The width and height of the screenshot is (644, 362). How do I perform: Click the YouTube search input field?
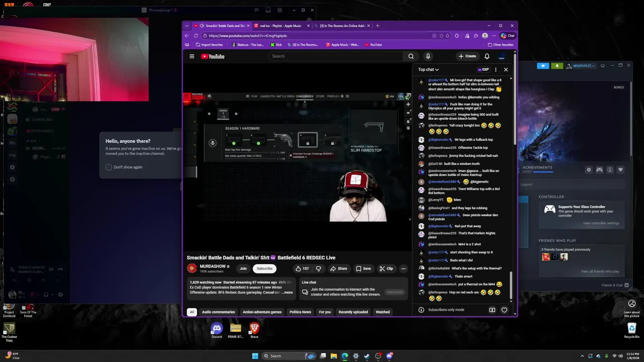(336, 56)
